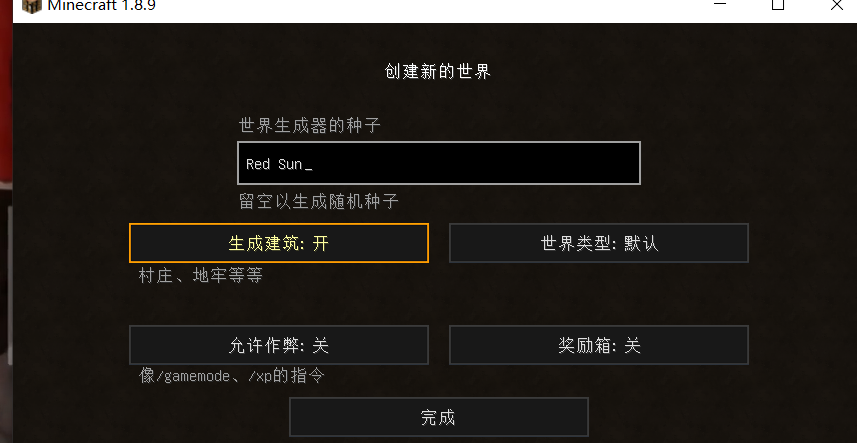The height and width of the screenshot is (443, 857).
Task: Click the word Red inside the seed box
Action: 258,164
